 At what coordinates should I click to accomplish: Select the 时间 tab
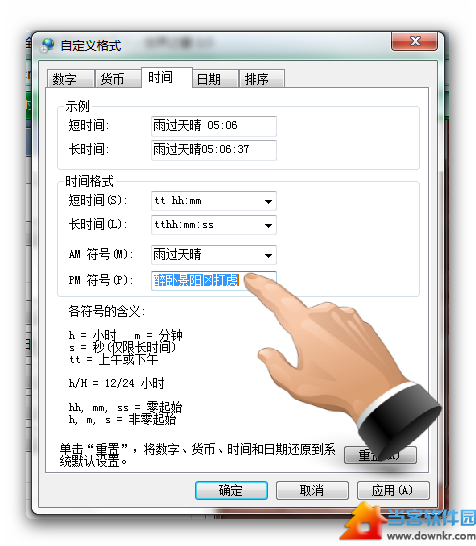click(x=167, y=77)
